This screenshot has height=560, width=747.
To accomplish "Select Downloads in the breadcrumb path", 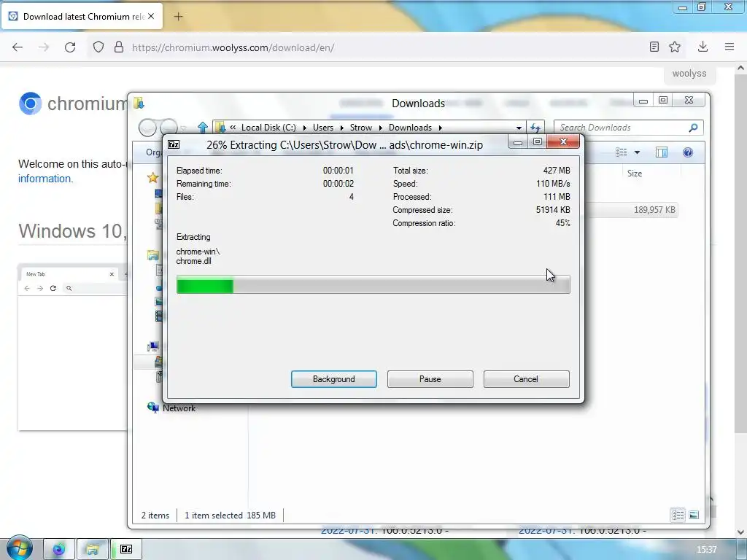I will [x=410, y=128].
